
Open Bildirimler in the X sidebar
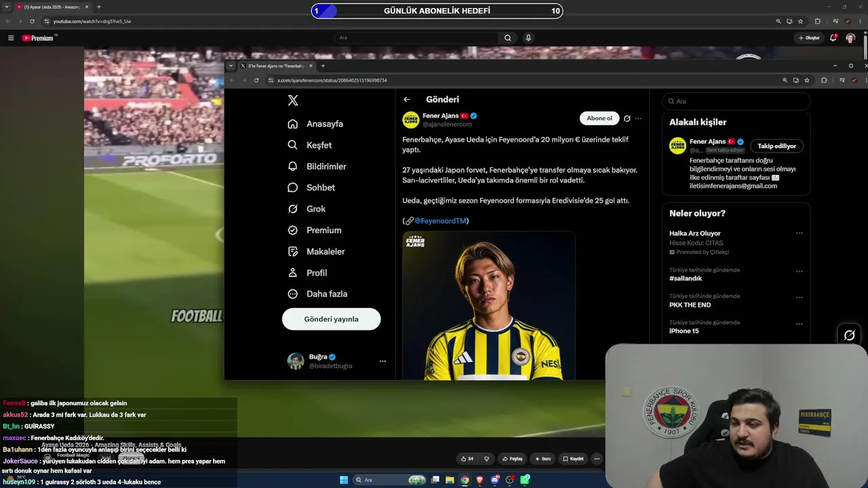click(x=317, y=166)
